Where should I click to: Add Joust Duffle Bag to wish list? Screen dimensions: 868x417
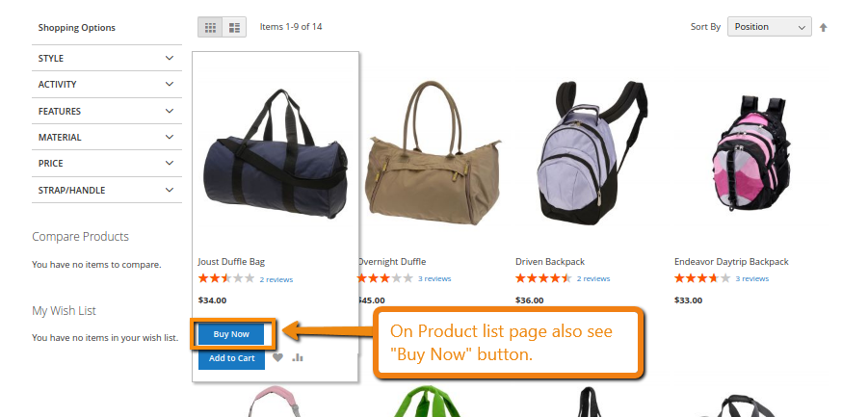click(277, 358)
